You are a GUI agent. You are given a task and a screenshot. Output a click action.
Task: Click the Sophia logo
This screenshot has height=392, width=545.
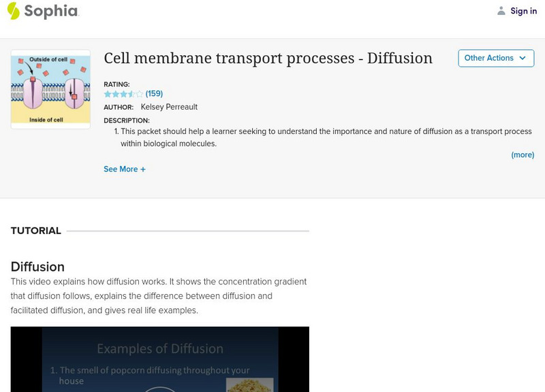(41, 11)
